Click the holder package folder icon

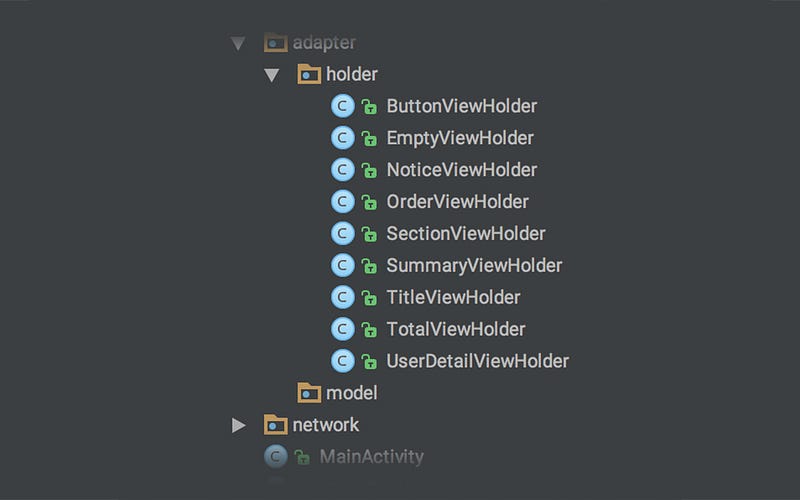309,74
